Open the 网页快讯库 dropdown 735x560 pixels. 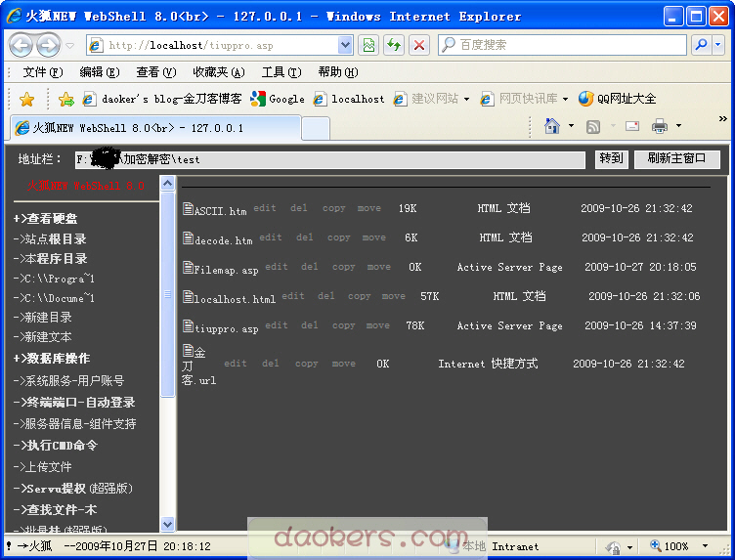(565, 100)
